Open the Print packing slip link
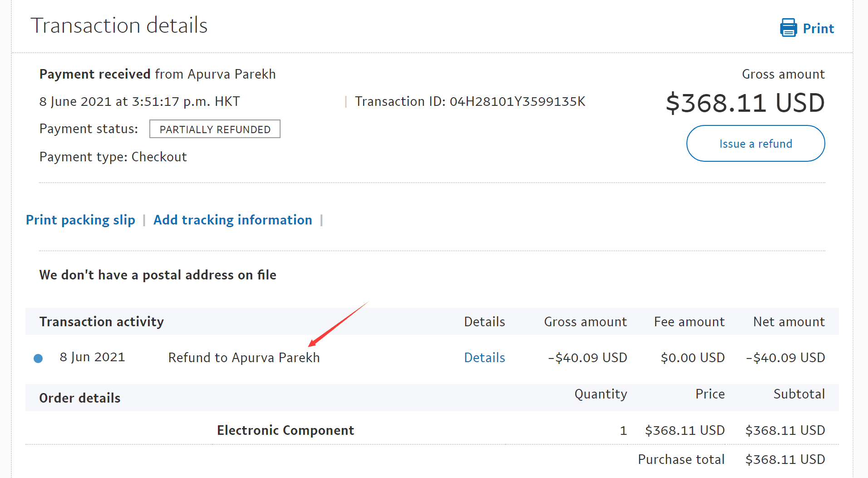This screenshot has height=478, width=868. (80, 220)
